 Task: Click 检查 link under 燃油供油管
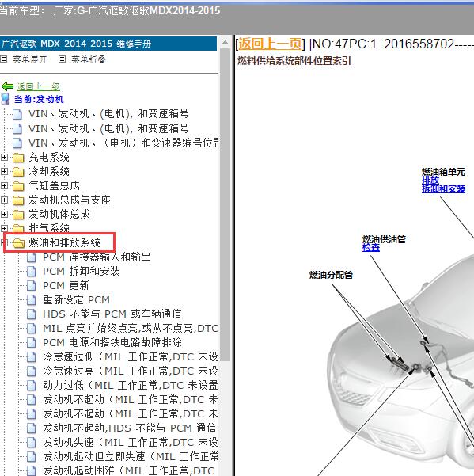point(371,248)
